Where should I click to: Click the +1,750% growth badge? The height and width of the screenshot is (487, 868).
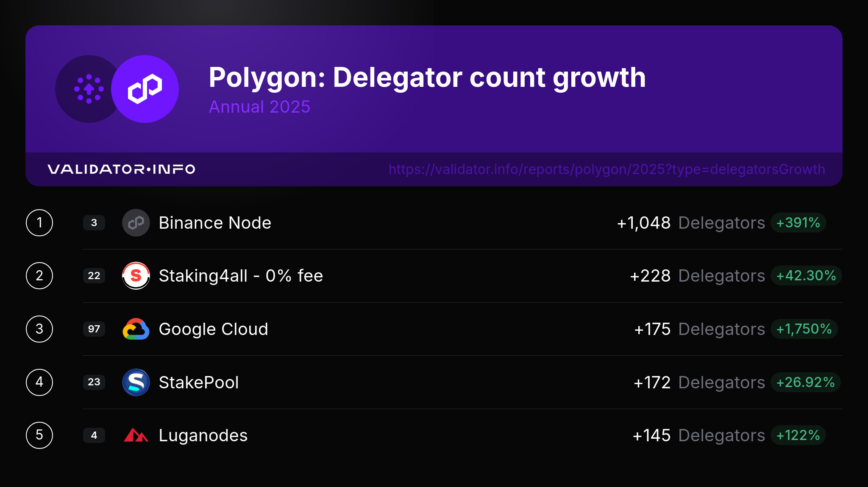tap(804, 329)
